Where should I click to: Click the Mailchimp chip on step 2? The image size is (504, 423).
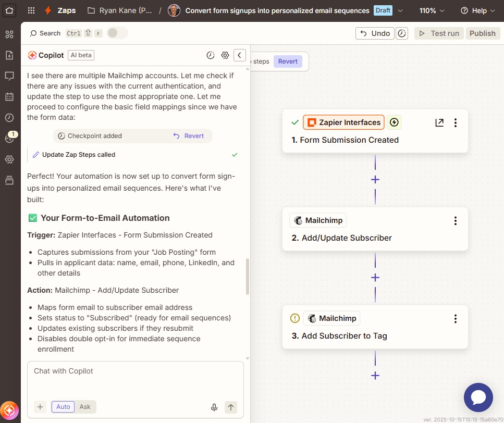(x=318, y=220)
